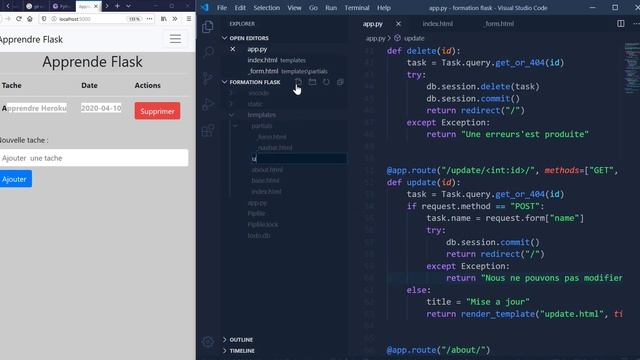
Task: Open a new Firefox tab
Action: 117,6
